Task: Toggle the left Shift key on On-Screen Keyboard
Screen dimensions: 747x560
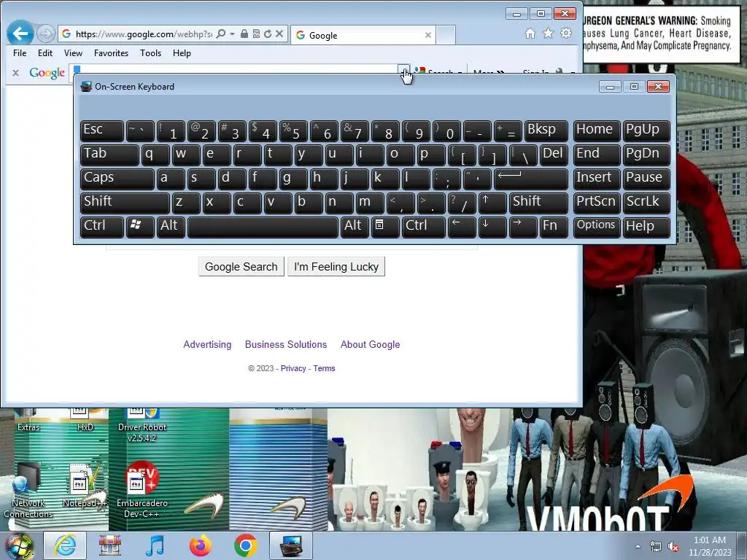Action: [x=125, y=203]
